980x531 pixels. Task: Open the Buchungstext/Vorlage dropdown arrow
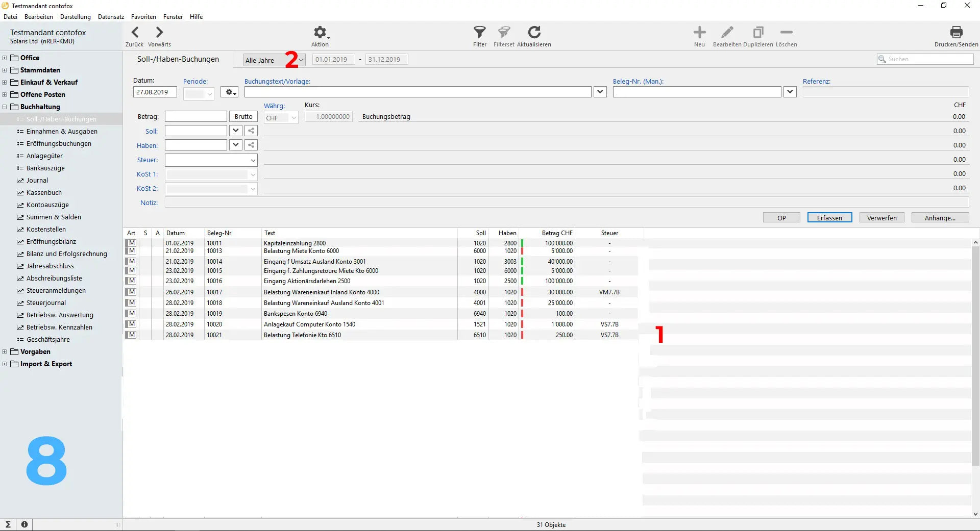(600, 92)
